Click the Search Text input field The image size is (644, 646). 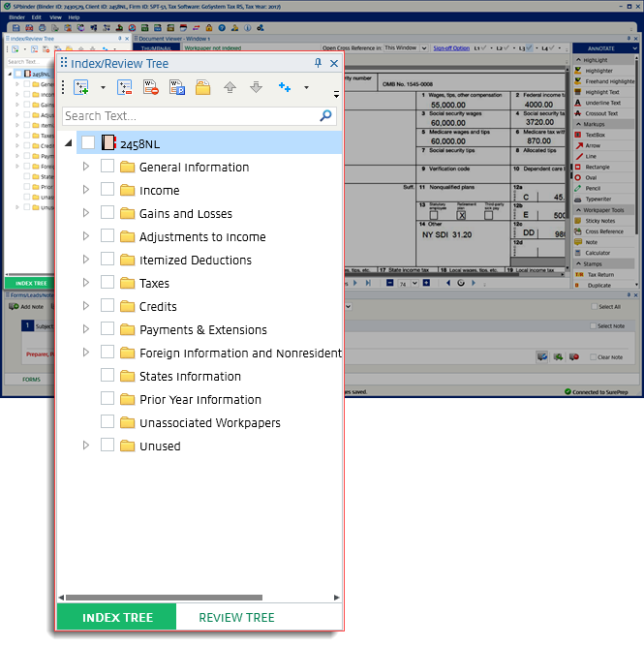coord(189,115)
